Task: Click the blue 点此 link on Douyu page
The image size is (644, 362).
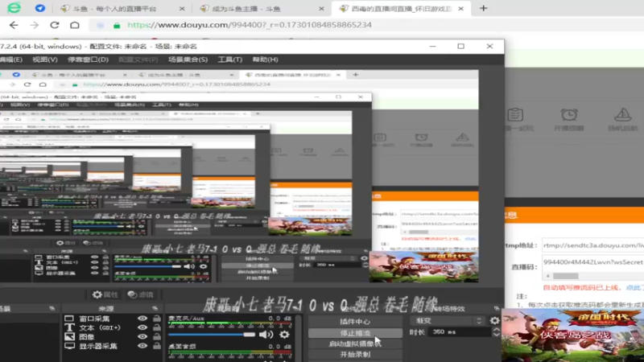Action: point(634,288)
